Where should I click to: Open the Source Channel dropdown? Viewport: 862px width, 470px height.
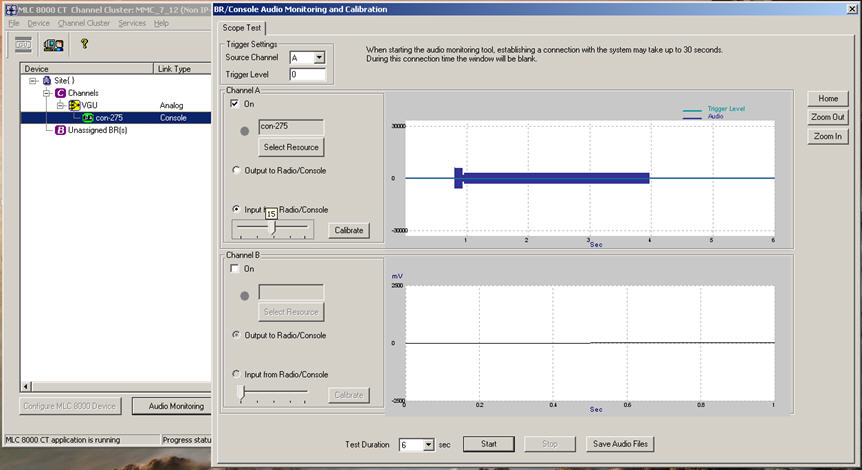click(x=319, y=58)
